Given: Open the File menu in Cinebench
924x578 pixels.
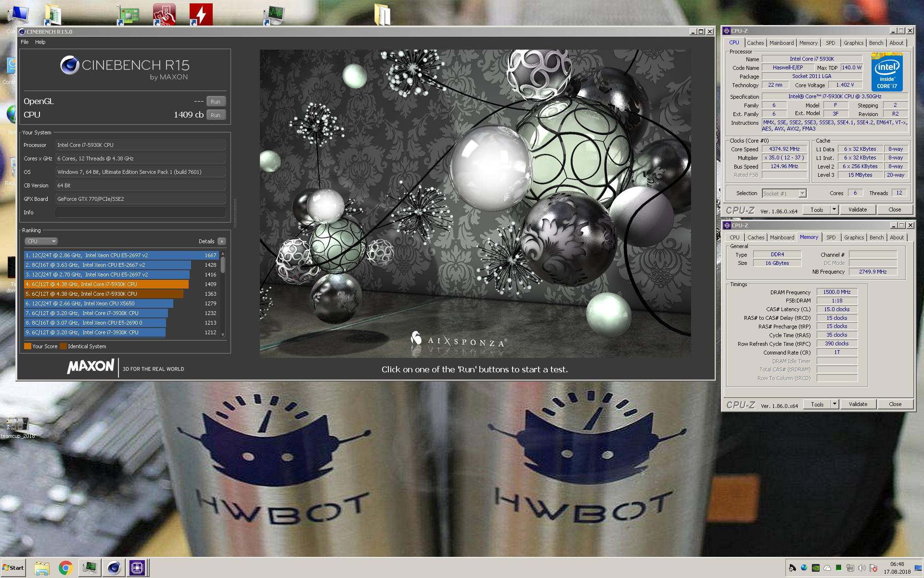Looking at the screenshot, I should 25,42.
